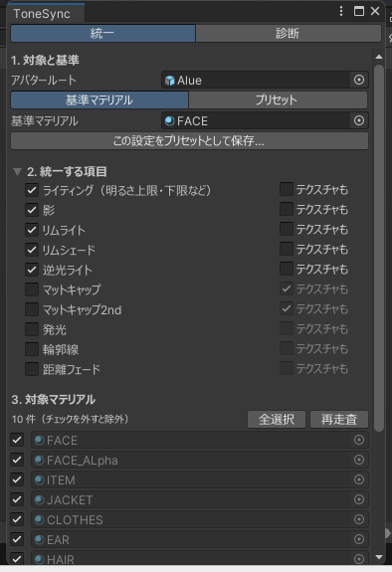Viewport: 392px width, 572px height.
Task: Click scrollbar up arrow
Action: [x=379, y=57]
